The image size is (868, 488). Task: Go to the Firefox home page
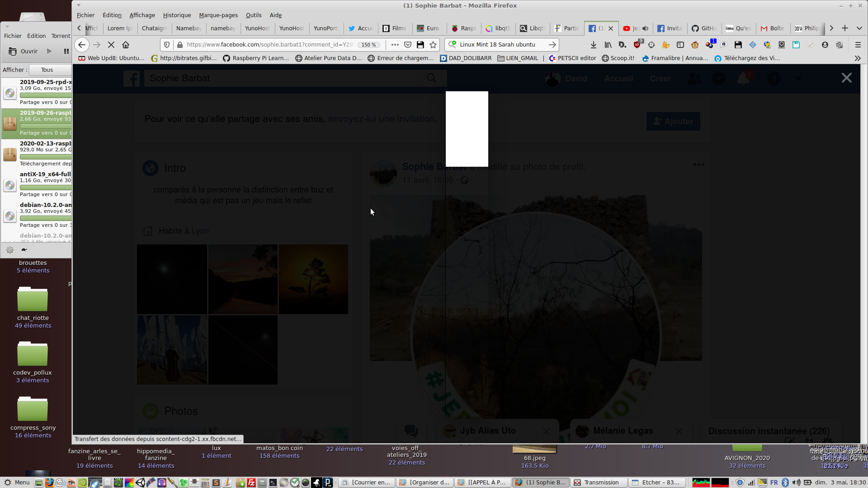point(126,45)
